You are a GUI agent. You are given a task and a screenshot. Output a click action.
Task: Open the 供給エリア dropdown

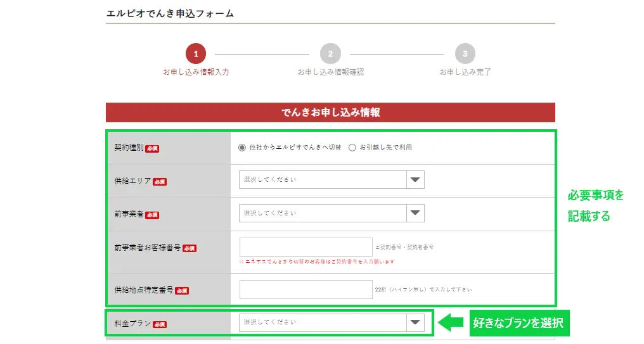(332, 180)
